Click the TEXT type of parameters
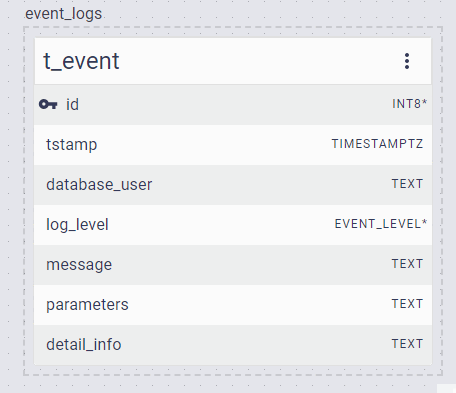This screenshot has height=393, width=456. coord(407,304)
